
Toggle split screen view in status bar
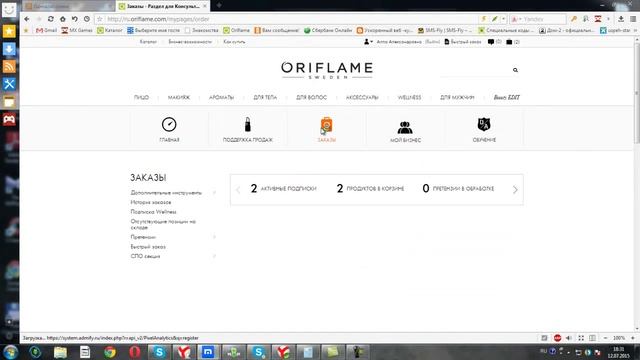coord(592,338)
